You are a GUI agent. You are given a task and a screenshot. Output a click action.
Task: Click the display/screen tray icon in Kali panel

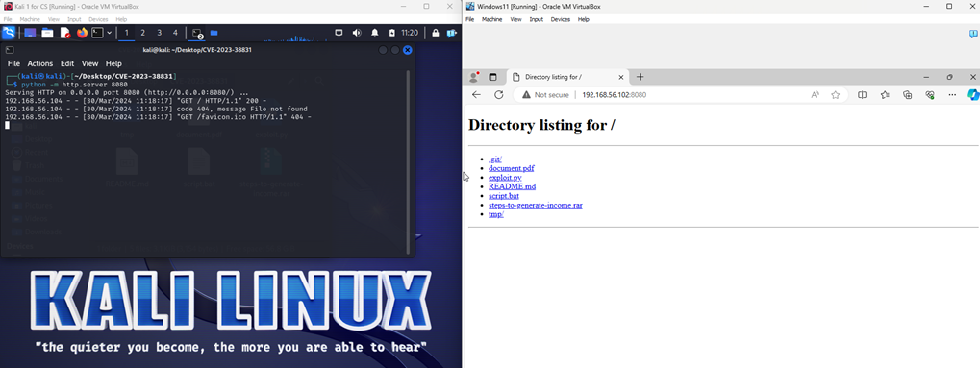[339, 33]
